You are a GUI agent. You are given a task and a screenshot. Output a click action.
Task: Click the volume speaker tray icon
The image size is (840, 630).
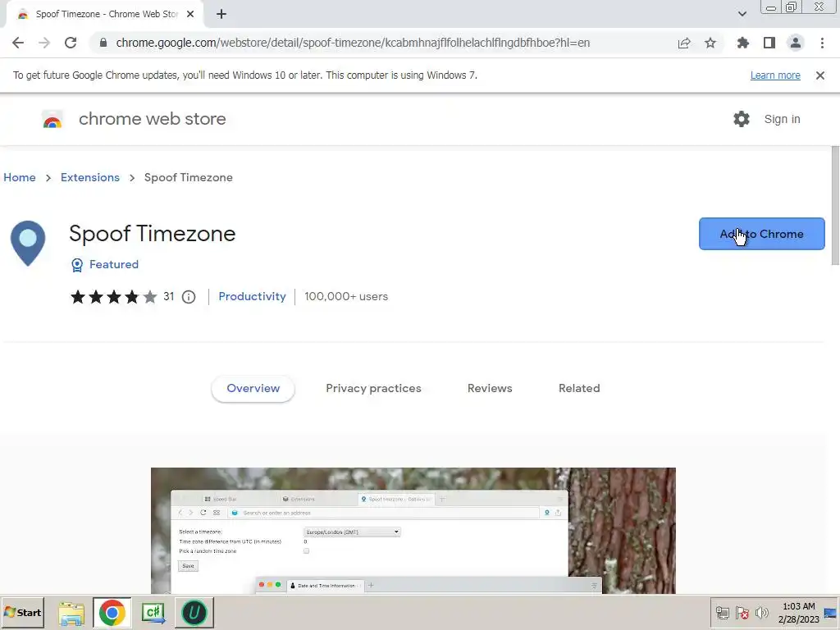coord(761,614)
